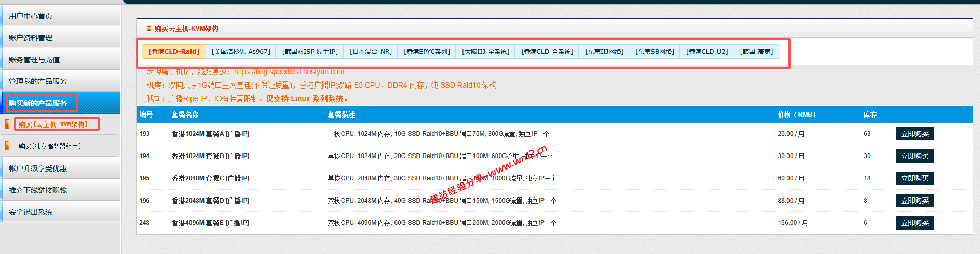Select plan name 香港2048M 套餐C [广播IP]
Screen dimensions: 980x254
point(210,178)
